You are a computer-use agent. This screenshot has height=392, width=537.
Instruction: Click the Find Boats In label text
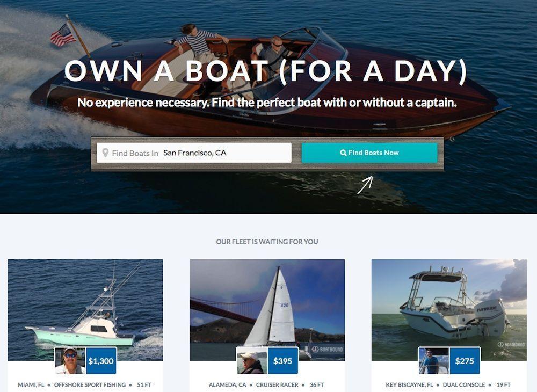(135, 153)
